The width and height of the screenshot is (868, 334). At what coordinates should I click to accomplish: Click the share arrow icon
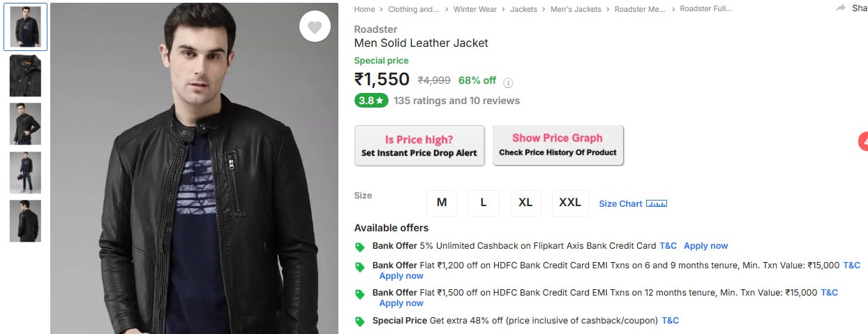[x=840, y=8]
